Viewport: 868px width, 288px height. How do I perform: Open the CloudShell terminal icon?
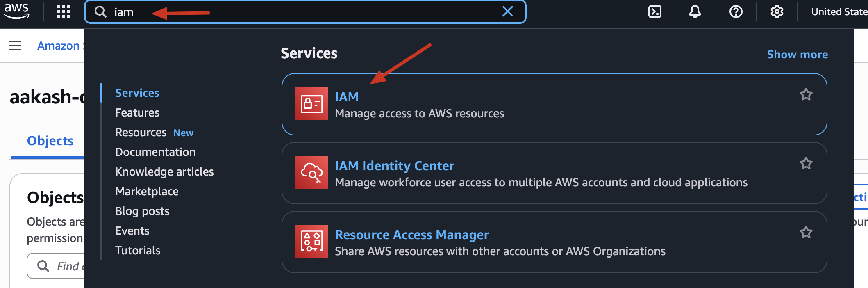click(x=655, y=11)
